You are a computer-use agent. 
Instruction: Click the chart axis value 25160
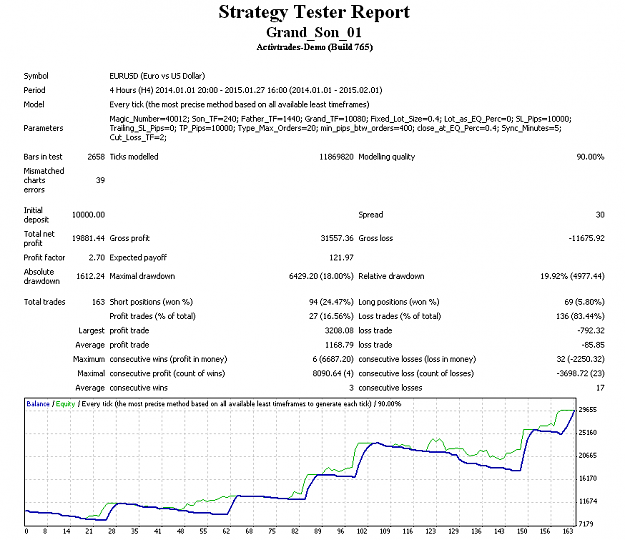(588, 433)
